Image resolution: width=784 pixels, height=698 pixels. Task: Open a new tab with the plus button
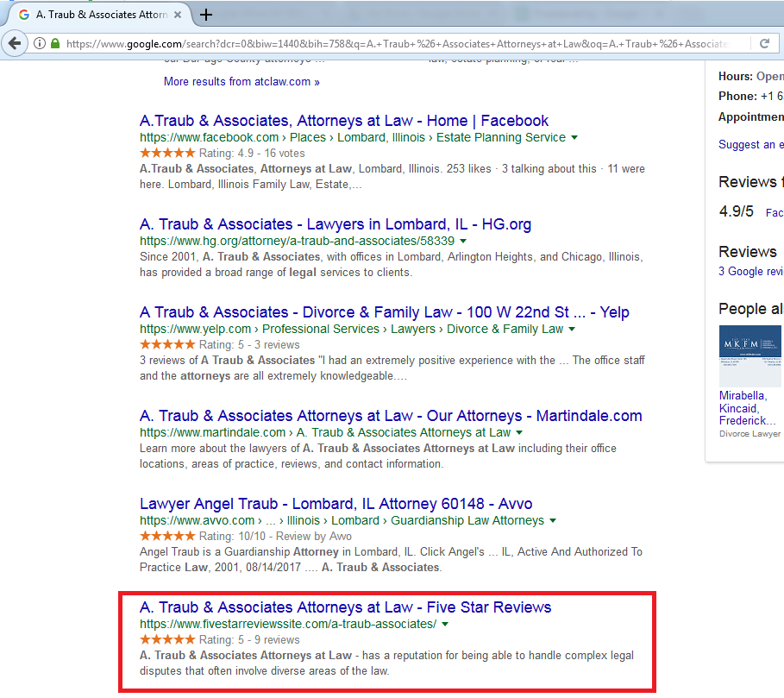click(206, 15)
